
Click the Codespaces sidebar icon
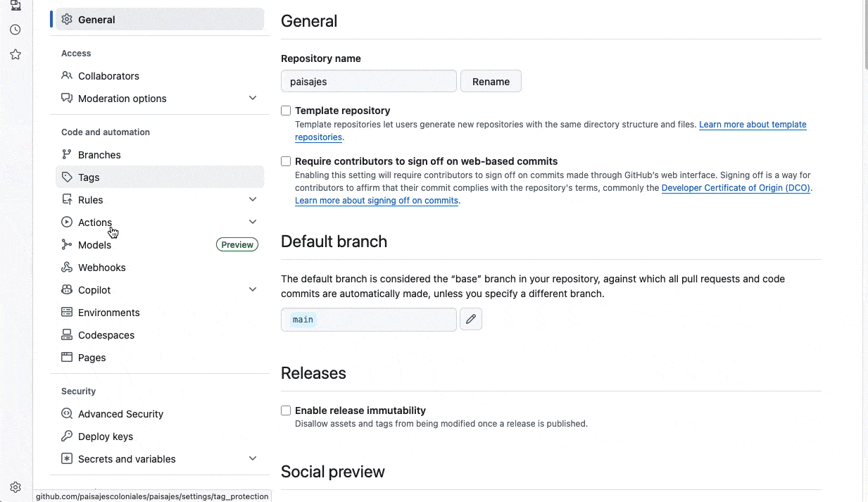(67, 334)
